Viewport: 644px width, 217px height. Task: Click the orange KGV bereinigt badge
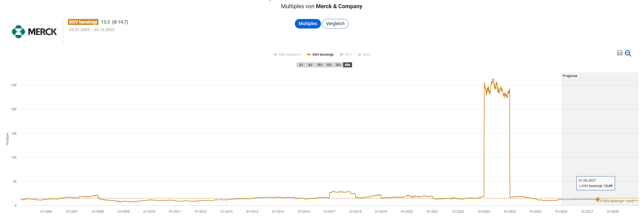(83, 22)
